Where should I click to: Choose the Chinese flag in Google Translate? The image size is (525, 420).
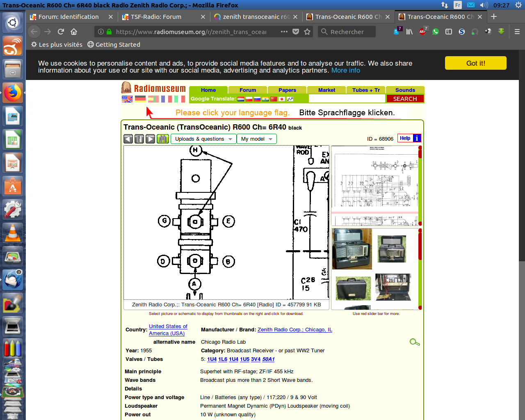click(x=274, y=99)
